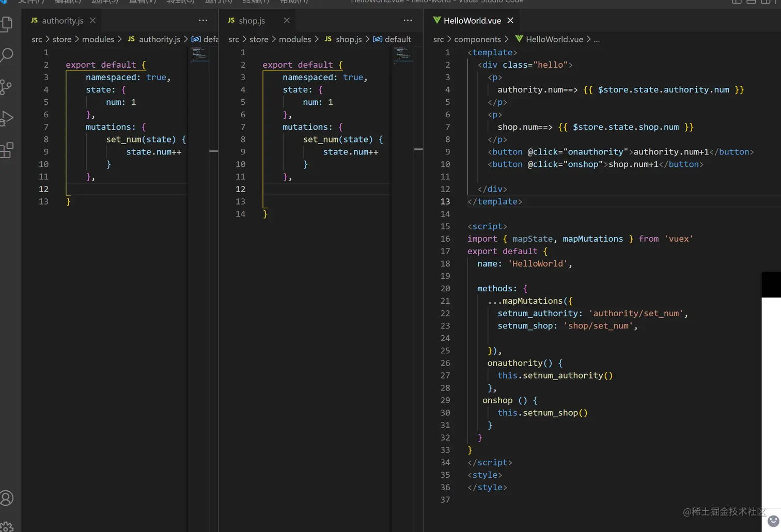Close the HelloWorld.vue tab
The image size is (781, 532).
point(510,20)
